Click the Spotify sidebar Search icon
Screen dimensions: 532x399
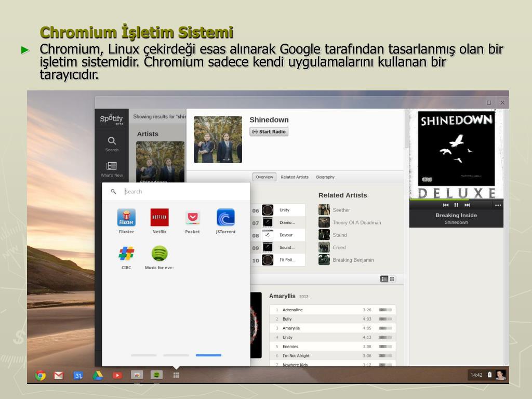[x=112, y=141]
